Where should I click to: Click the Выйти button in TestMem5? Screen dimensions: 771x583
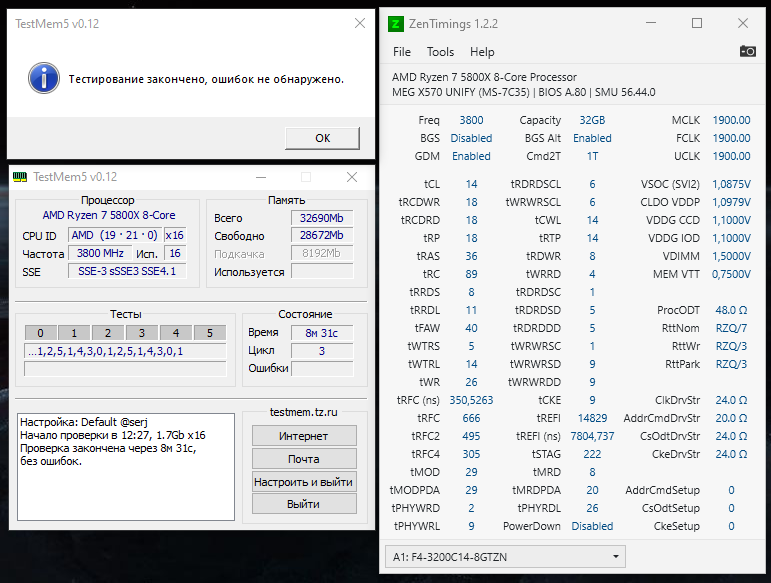[304, 504]
